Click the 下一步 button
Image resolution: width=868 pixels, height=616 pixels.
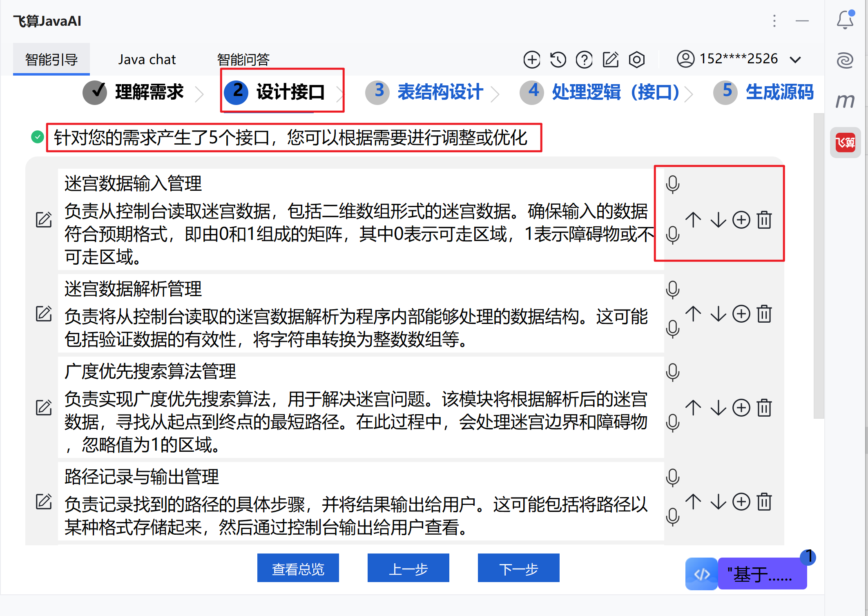518,568
